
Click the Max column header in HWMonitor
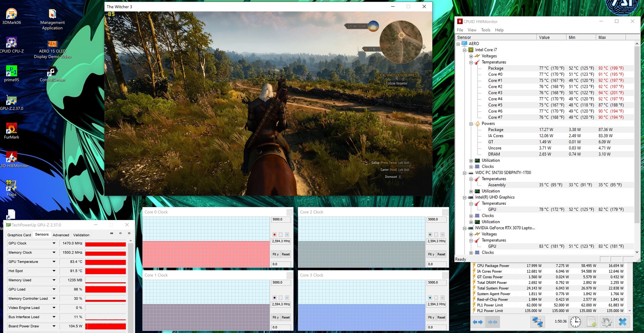[611, 37]
